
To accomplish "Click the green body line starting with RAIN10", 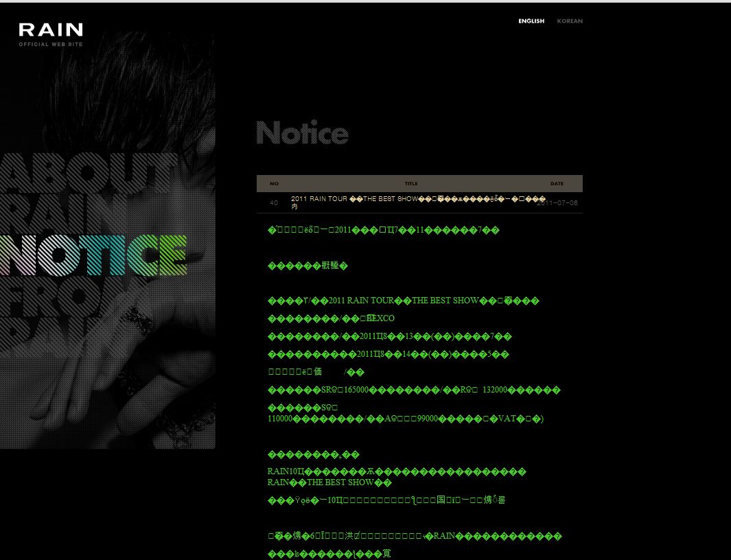I will coord(396,471).
